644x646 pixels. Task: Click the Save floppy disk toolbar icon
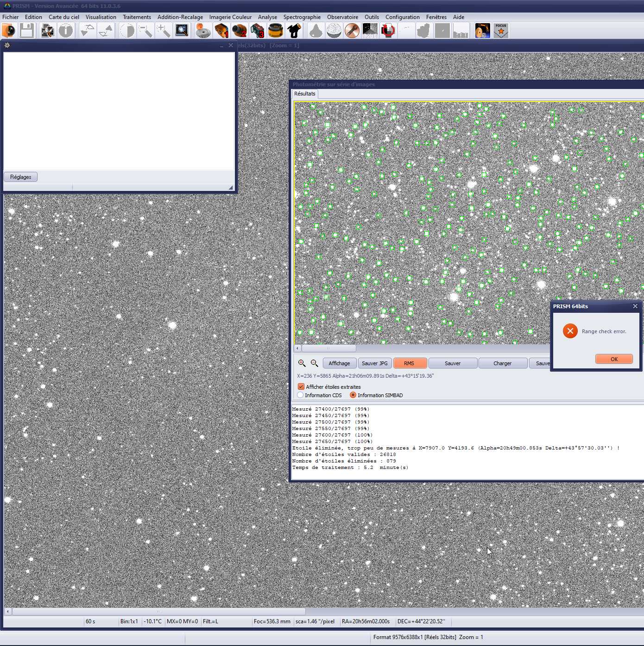point(26,31)
